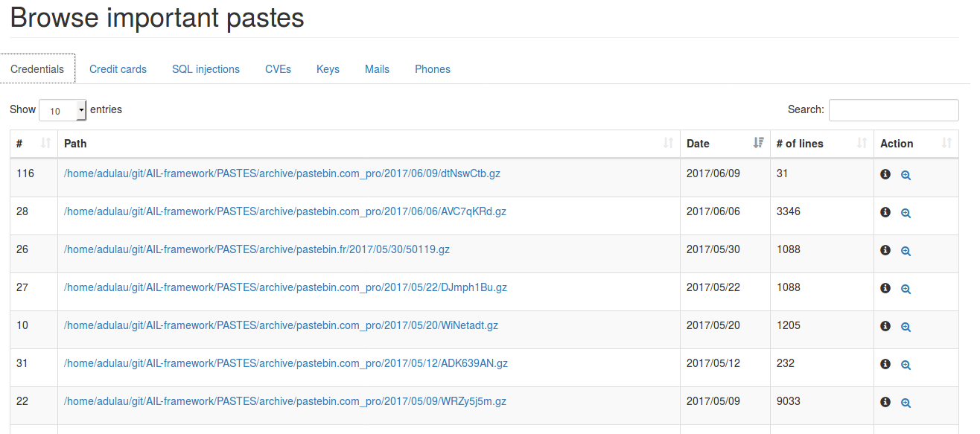Sort table by Path column header
The height and width of the screenshot is (434, 980).
[x=369, y=144]
